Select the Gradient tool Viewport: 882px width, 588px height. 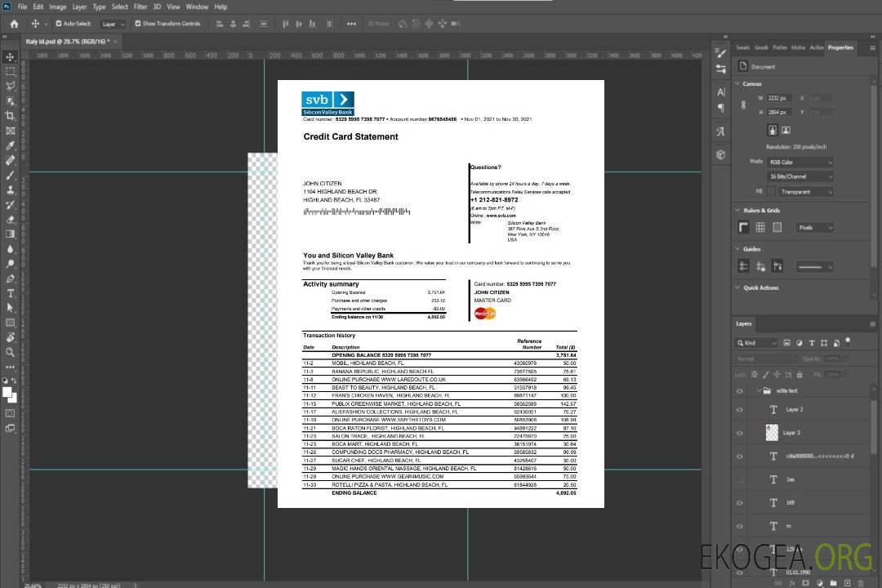10,234
